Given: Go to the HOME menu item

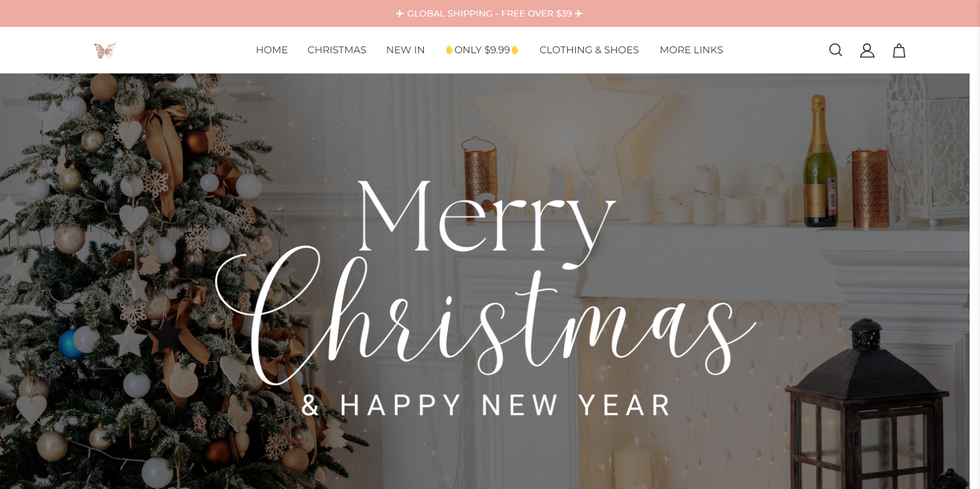Looking at the screenshot, I should click(x=272, y=50).
